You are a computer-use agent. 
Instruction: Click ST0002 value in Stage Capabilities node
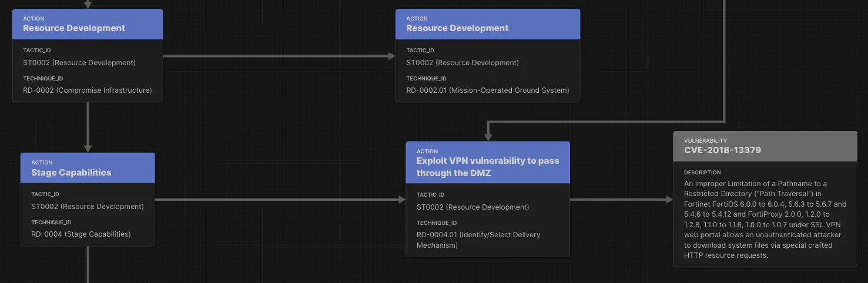88,207
